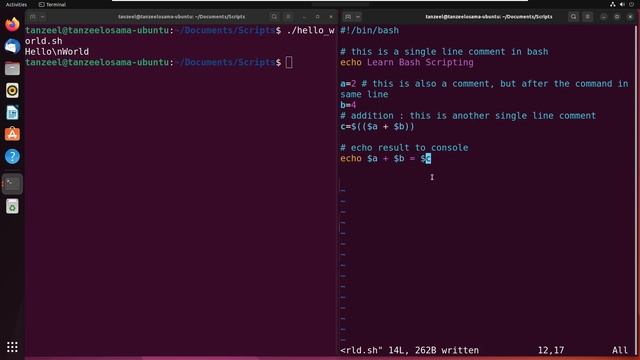Maximize the left terminal window
This screenshot has width=640, height=360.
[318, 17]
